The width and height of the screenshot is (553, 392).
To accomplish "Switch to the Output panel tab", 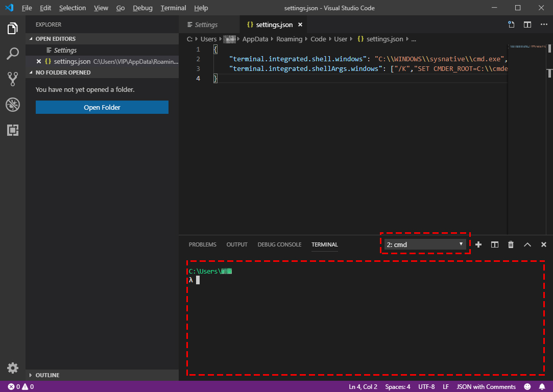I will coord(237,244).
